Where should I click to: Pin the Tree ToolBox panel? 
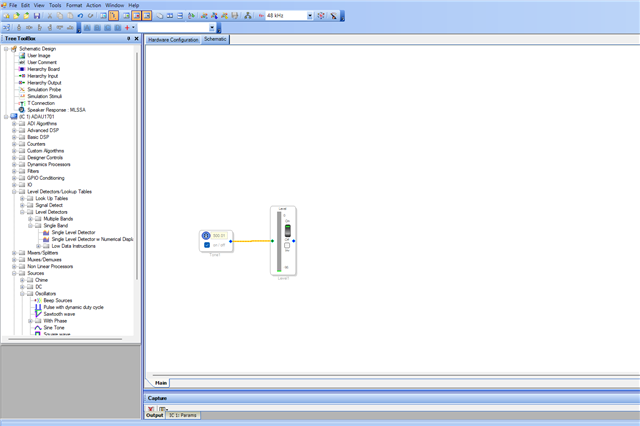coord(128,38)
